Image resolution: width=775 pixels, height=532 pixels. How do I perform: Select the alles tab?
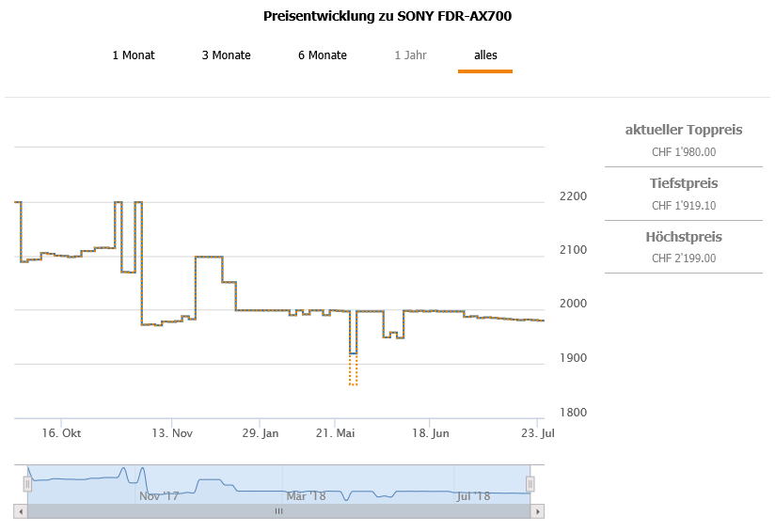tap(485, 55)
